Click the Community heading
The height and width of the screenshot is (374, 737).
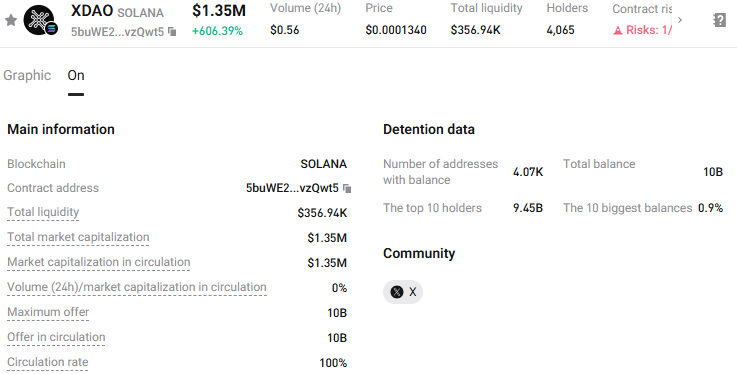[419, 253]
